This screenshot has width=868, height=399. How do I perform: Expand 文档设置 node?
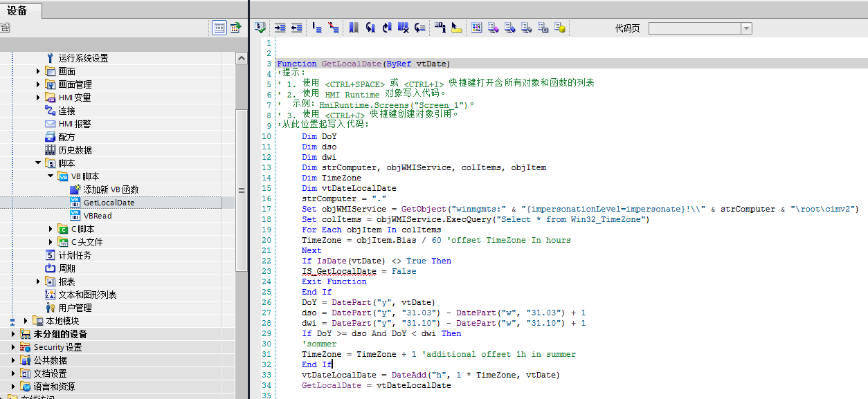coord(13,373)
